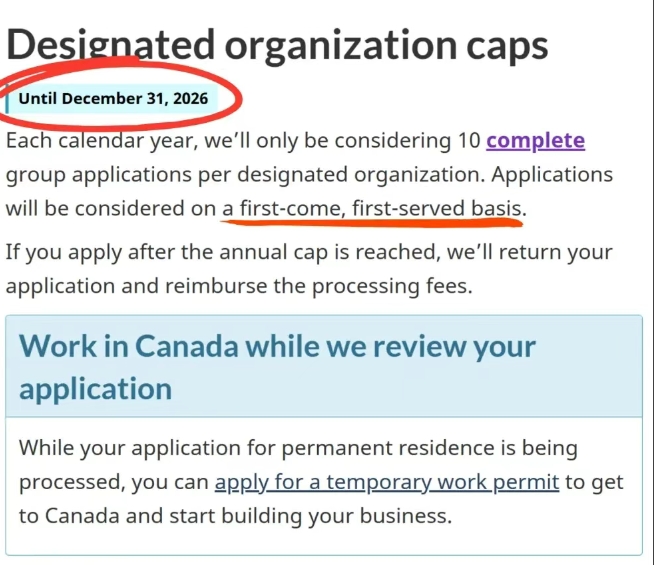
Task: Click the number "10" in the first paragraph
Action: [469, 141]
